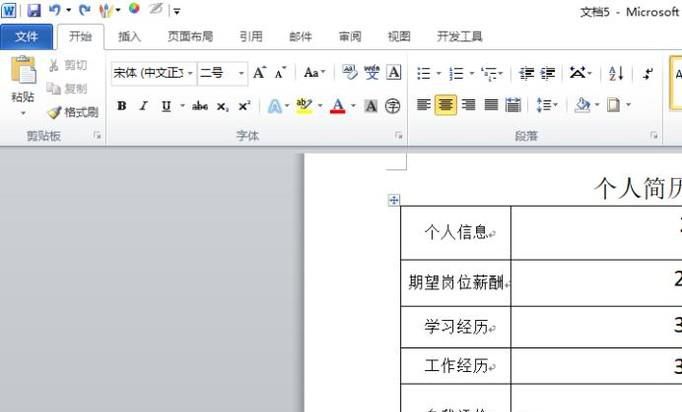Image resolution: width=682 pixels, height=412 pixels.
Task: Open the font name combo box 宋体
Action: click(153, 73)
